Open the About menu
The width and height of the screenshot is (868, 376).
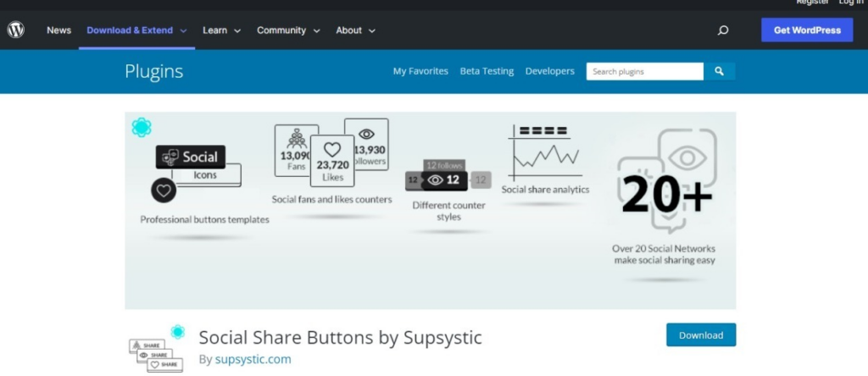click(348, 30)
